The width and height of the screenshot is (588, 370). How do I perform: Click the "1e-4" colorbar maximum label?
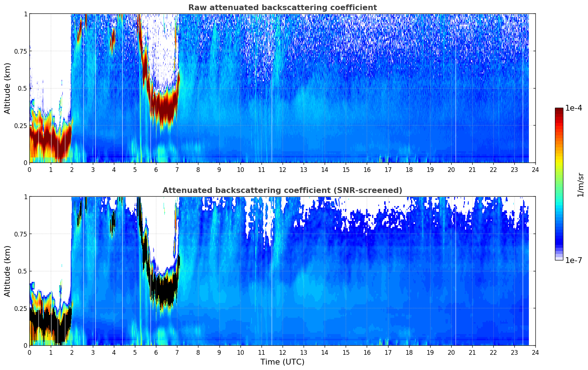tap(573, 108)
